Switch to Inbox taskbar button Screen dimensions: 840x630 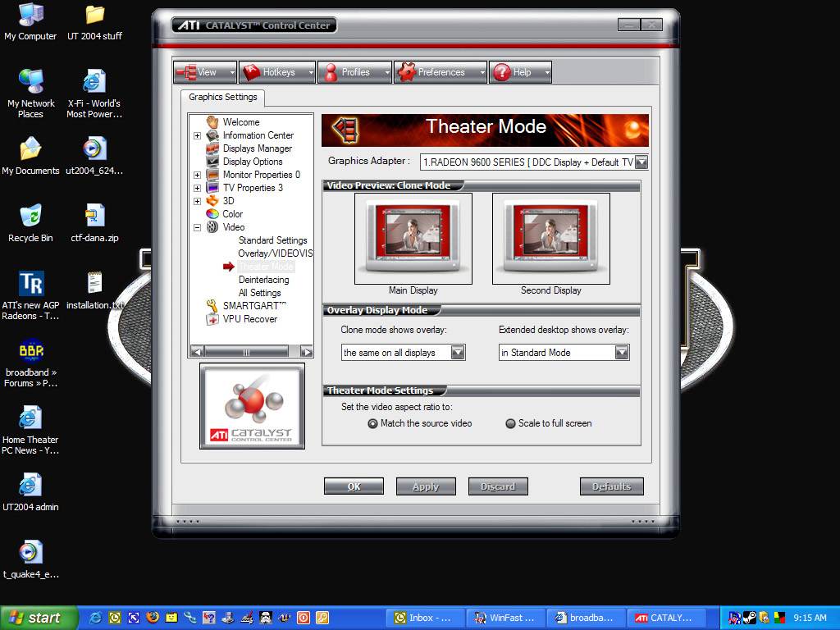(424, 618)
